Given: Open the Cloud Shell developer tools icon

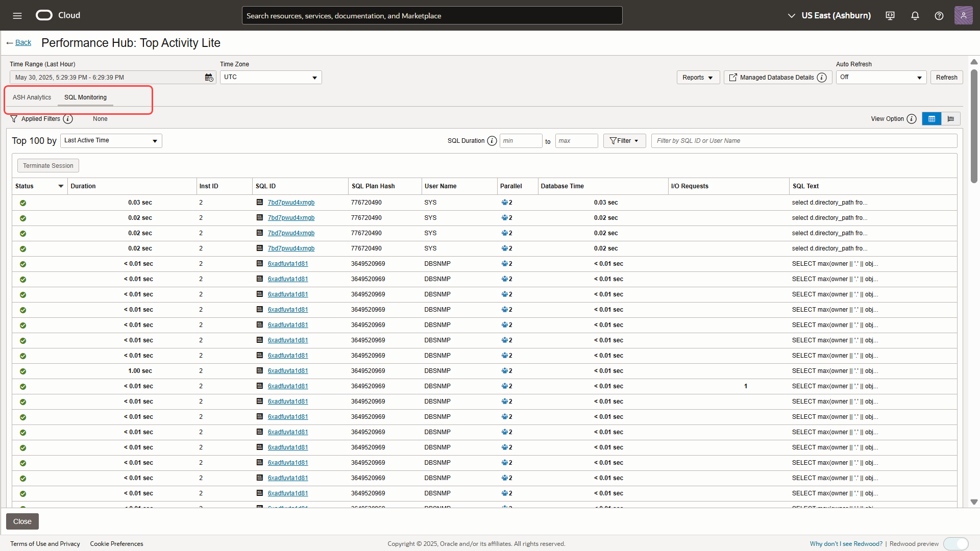Looking at the screenshot, I should [x=890, y=15].
